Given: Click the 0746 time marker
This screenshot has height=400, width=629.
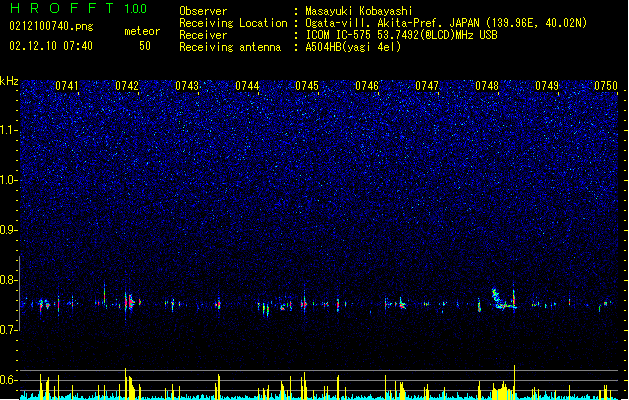Looking at the screenshot, I should [x=367, y=86].
